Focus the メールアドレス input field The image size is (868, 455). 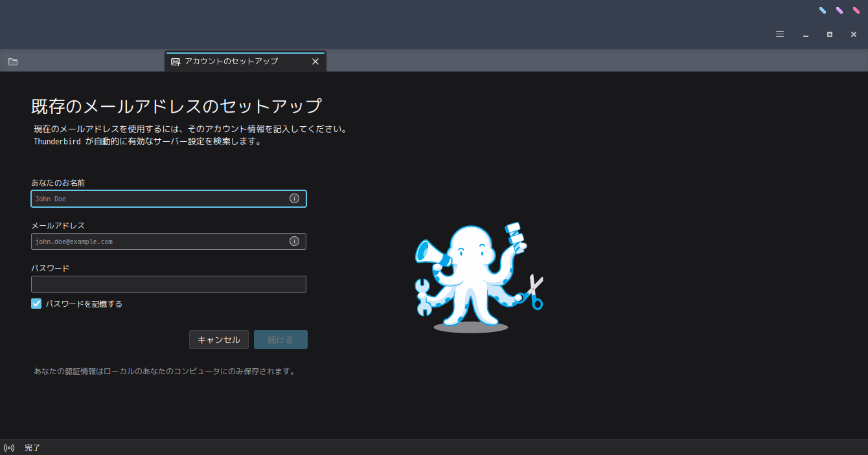(x=168, y=241)
